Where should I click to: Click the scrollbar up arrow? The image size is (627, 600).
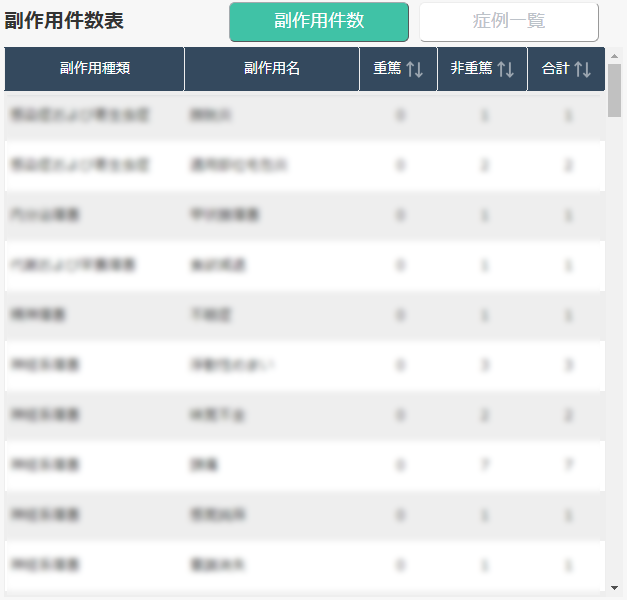tap(614, 54)
